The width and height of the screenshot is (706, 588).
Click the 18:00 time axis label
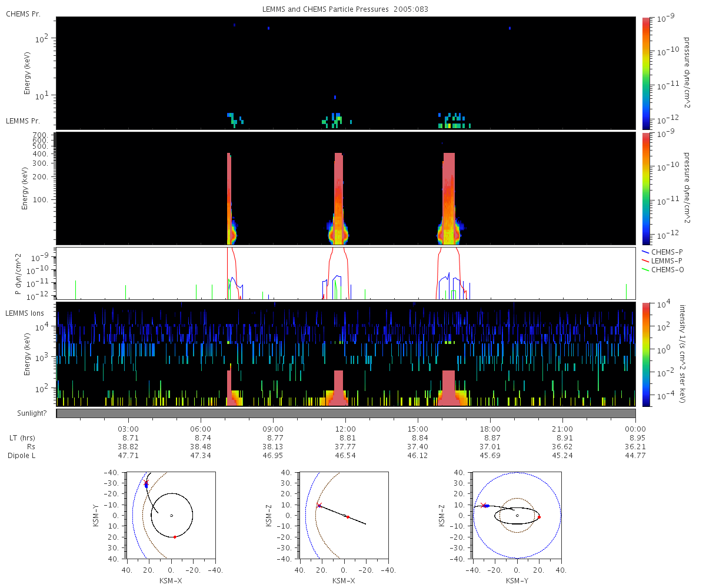pos(490,429)
